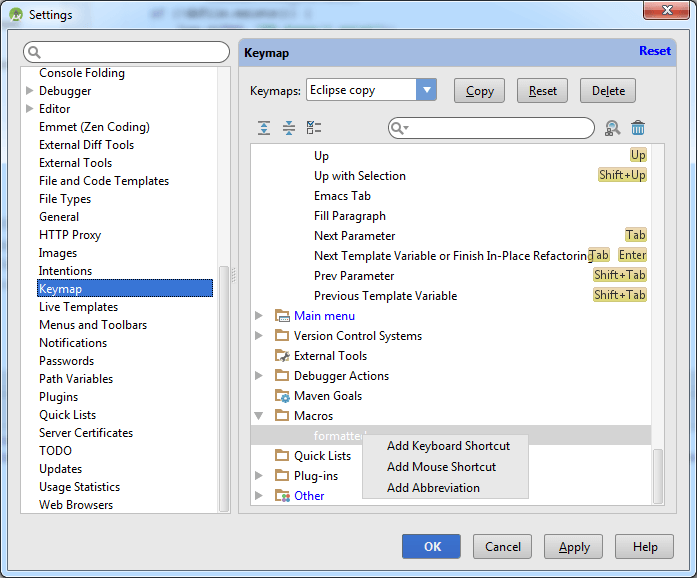The image size is (697, 578).
Task: Click the Main menu folder icon
Action: pos(282,316)
